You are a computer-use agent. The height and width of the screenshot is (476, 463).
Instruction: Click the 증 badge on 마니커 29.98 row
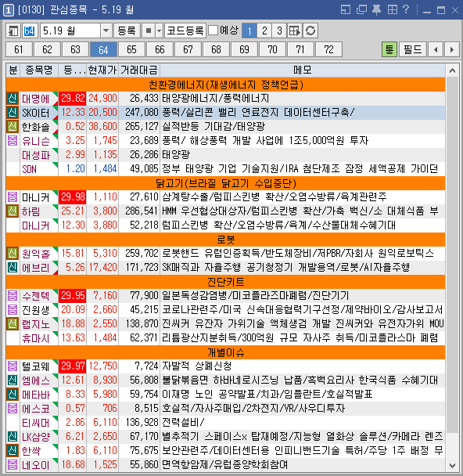pyautogui.click(x=13, y=197)
